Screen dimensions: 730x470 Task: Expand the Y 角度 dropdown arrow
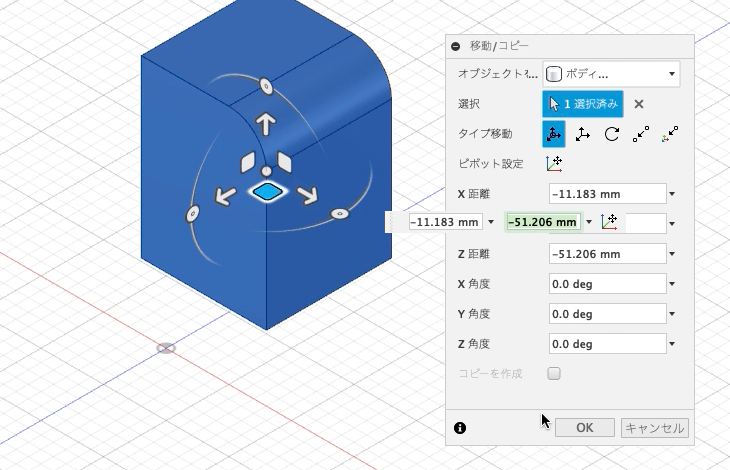point(672,314)
